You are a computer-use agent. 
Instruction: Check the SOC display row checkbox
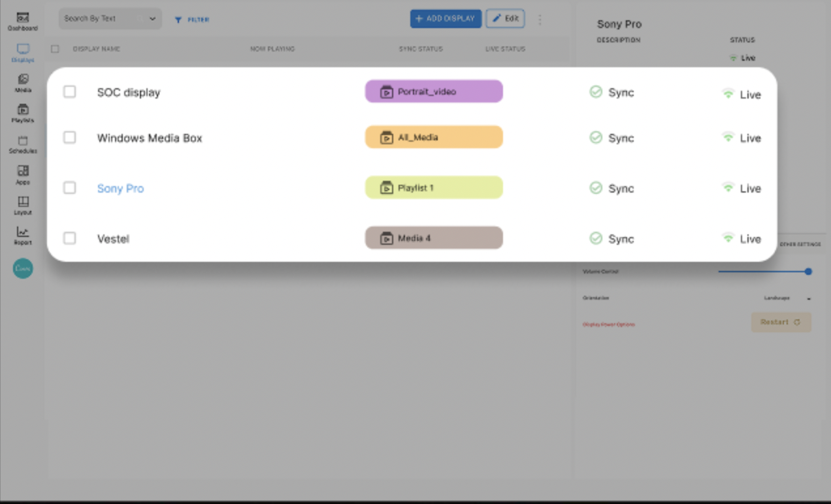(x=69, y=92)
